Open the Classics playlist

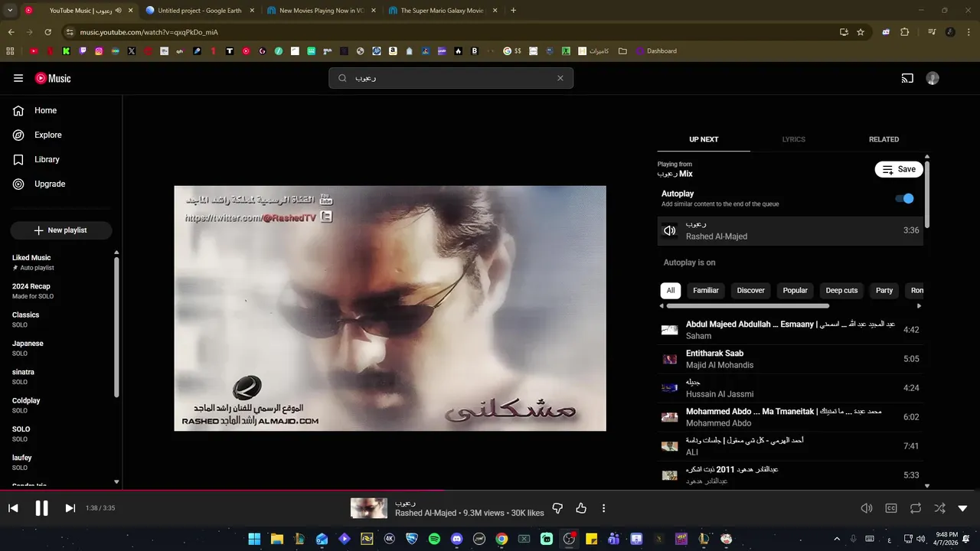point(58,319)
